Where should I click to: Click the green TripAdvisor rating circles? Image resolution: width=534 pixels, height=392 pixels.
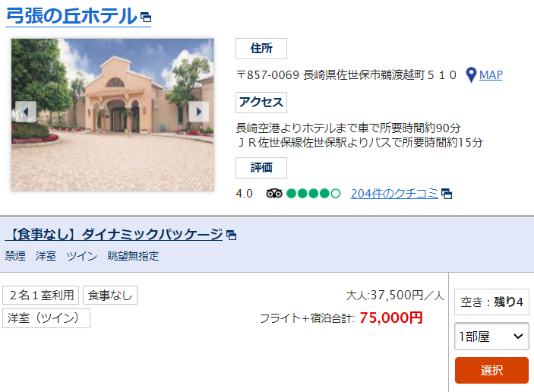[313, 194]
